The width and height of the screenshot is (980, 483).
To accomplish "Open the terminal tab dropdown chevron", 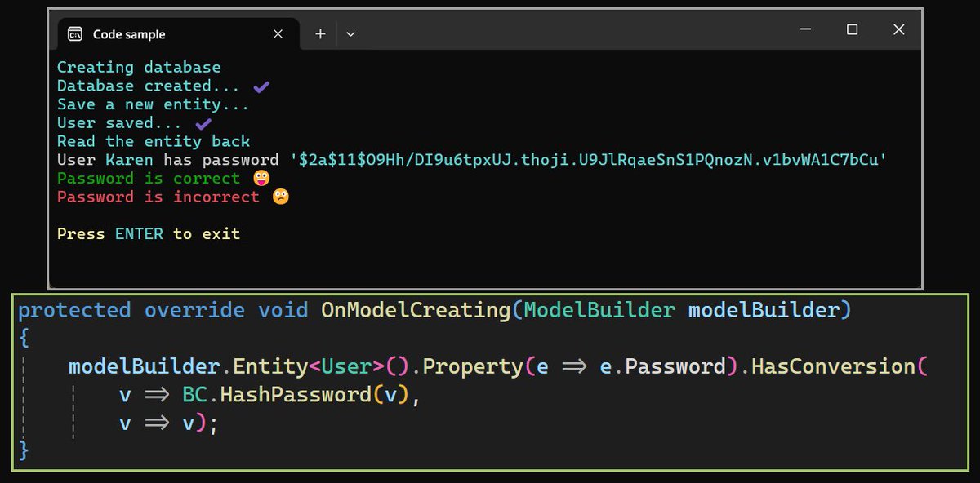I will coord(350,34).
